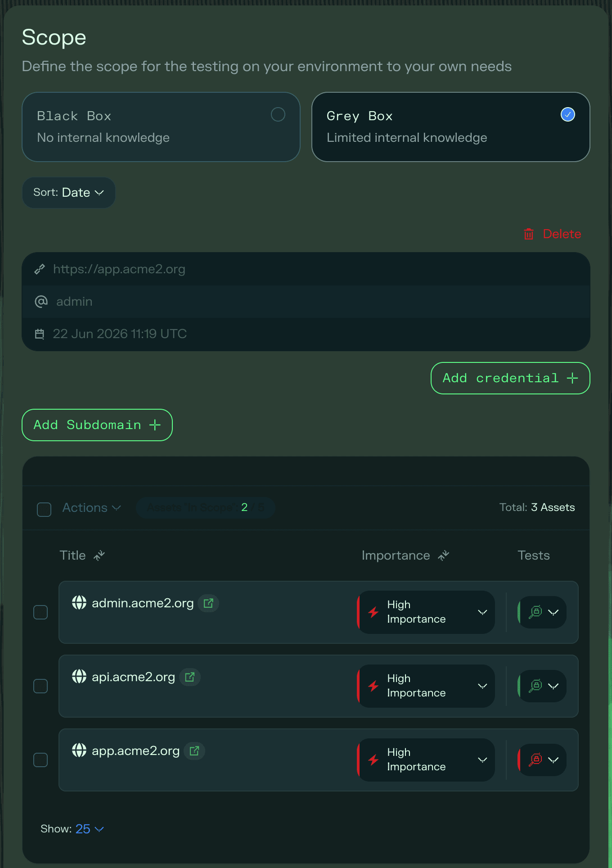612x868 pixels.
Task: Click the green test scan icon for api.acme2.org
Action: click(535, 686)
